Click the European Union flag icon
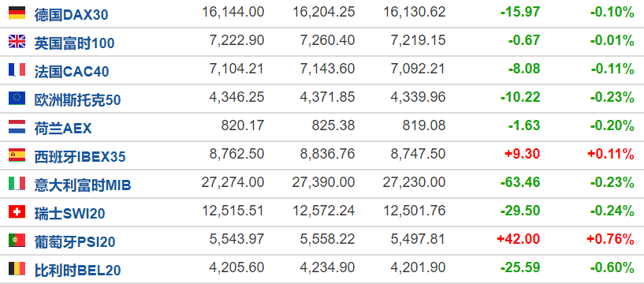Viewport: 644px width, 284px height. point(17,99)
